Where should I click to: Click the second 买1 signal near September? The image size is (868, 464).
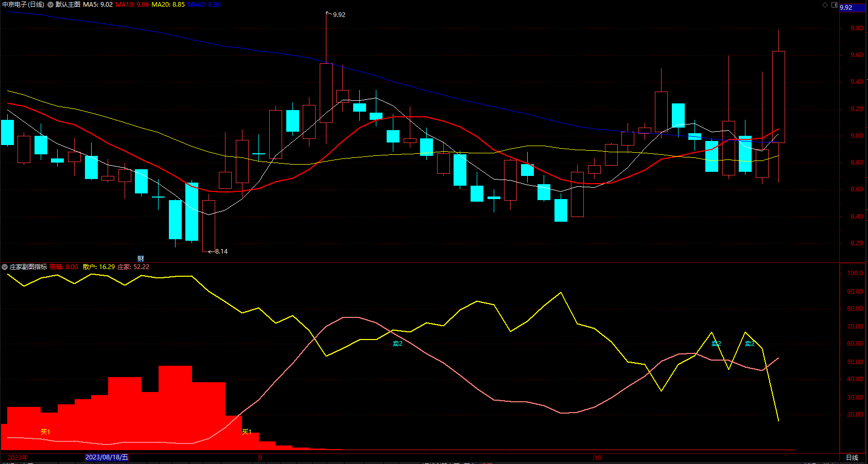(x=247, y=432)
